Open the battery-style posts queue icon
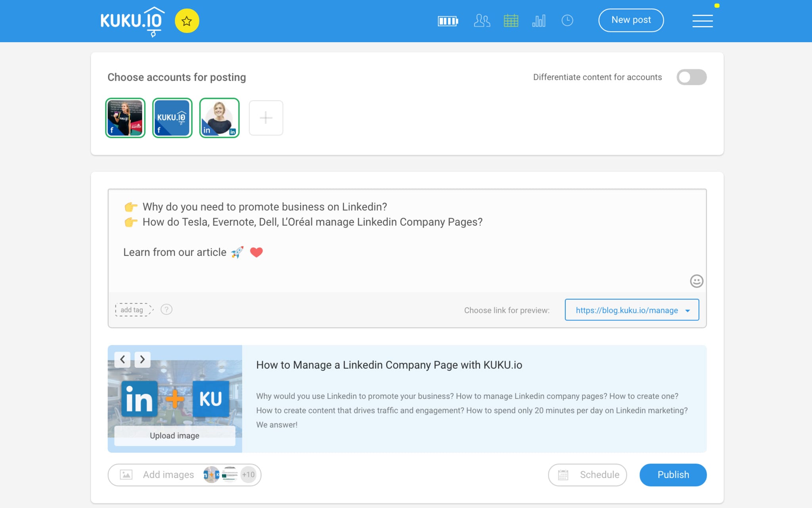This screenshot has width=812, height=508. point(448,21)
